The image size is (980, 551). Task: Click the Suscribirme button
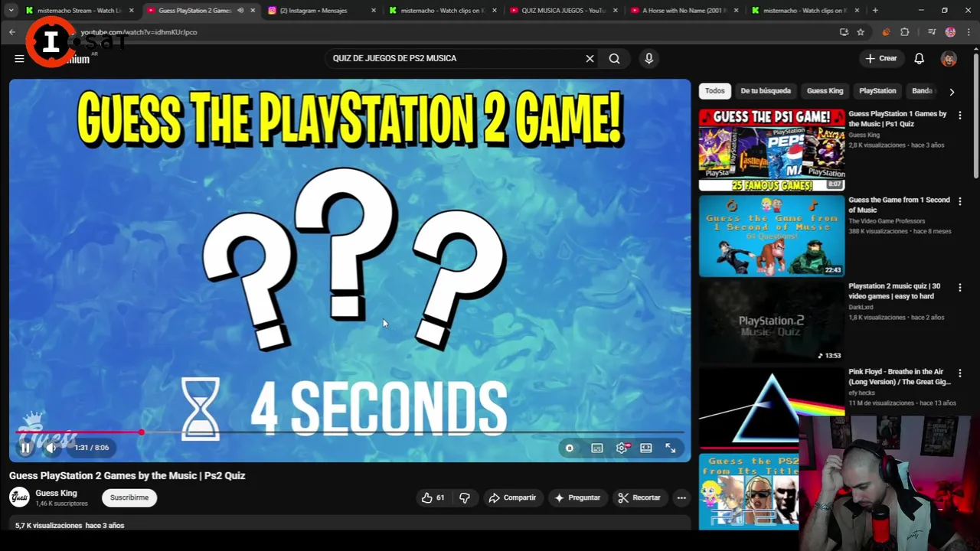pyautogui.click(x=129, y=498)
